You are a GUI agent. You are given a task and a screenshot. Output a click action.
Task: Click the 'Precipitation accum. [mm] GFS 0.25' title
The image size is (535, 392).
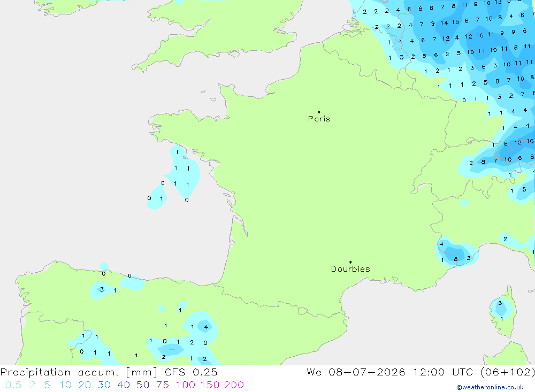(109, 372)
